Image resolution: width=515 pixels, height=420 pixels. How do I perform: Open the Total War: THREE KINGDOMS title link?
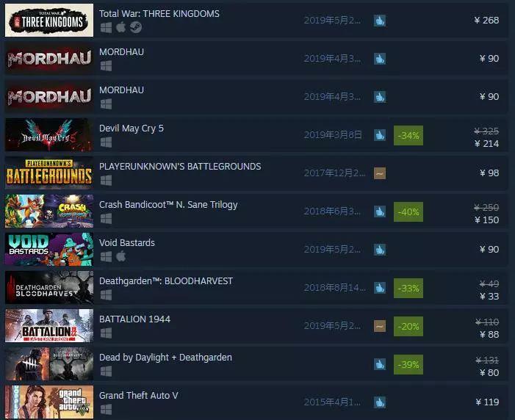pyautogui.click(x=159, y=13)
